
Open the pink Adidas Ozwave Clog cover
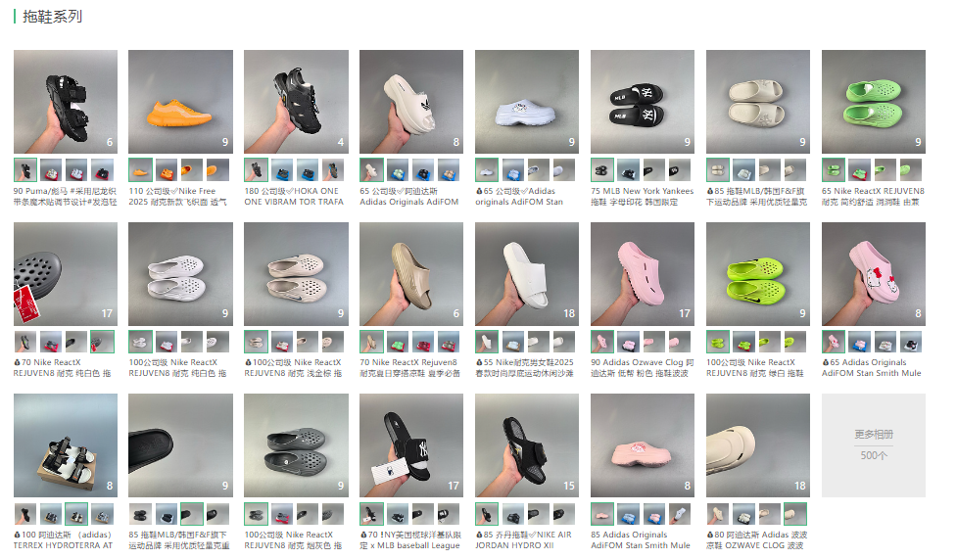point(642,274)
